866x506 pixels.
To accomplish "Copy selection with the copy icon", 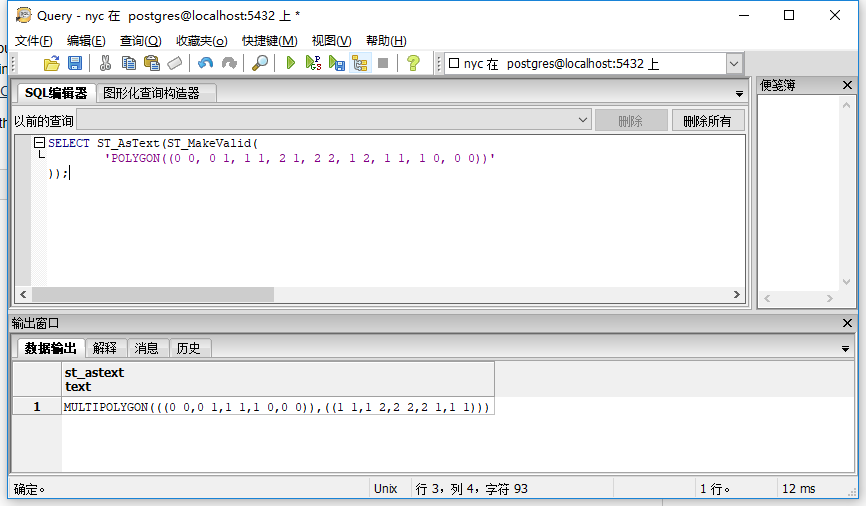I will [x=129, y=64].
